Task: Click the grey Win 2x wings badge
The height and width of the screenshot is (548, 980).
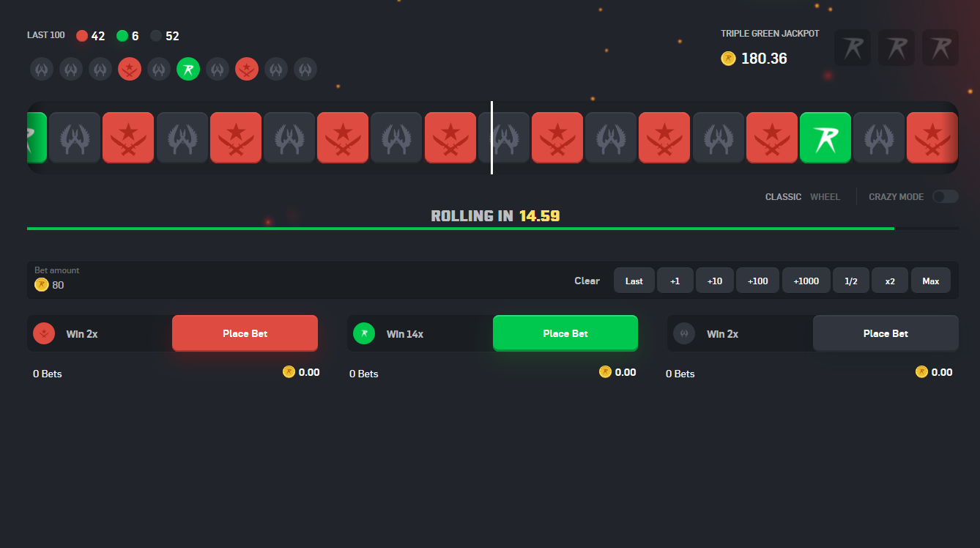Action: (x=684, y=333)
